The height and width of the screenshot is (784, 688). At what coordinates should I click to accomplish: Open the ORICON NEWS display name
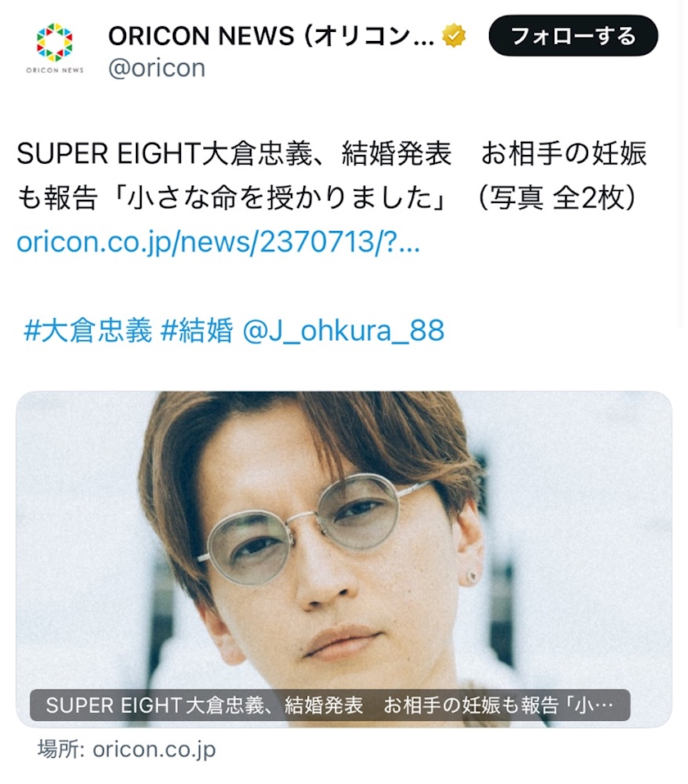271,36
